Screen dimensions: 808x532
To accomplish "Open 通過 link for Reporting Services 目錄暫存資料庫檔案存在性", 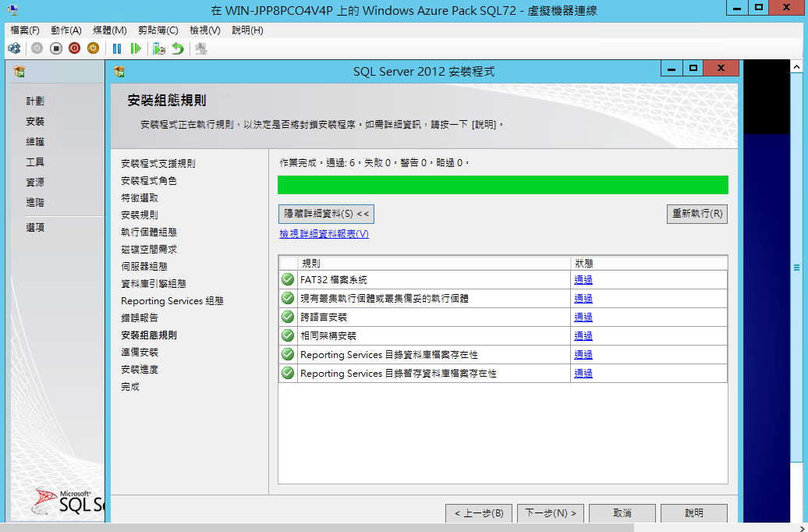I will tap(583, 373).
